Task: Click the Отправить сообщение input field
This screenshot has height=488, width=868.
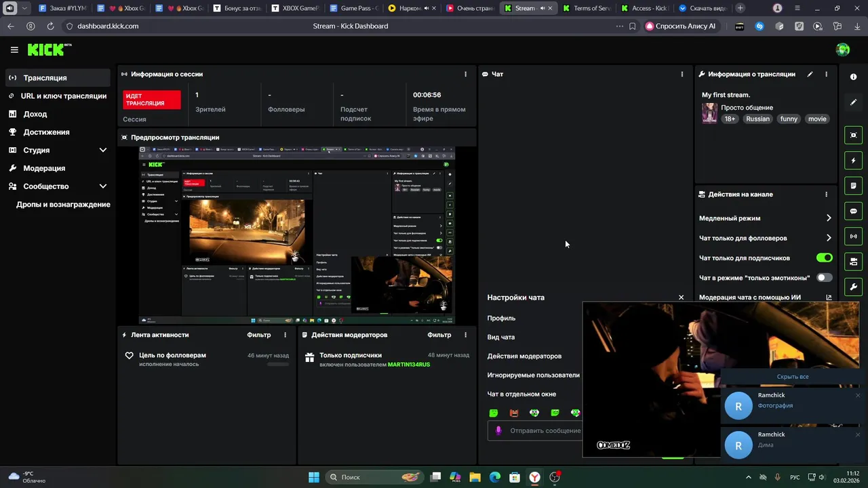Action: point(536,430)
